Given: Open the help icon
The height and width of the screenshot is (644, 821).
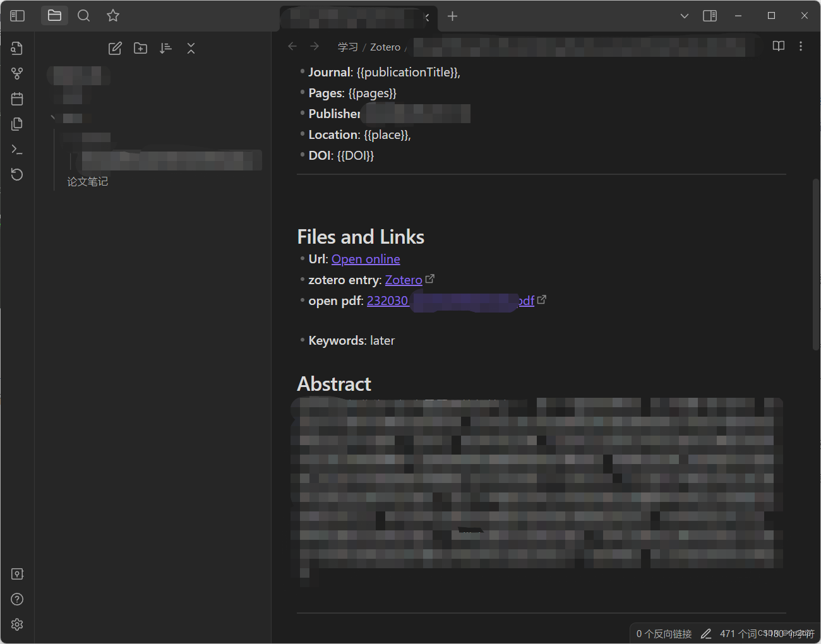Looking at the screenshot, I should 17,599.
